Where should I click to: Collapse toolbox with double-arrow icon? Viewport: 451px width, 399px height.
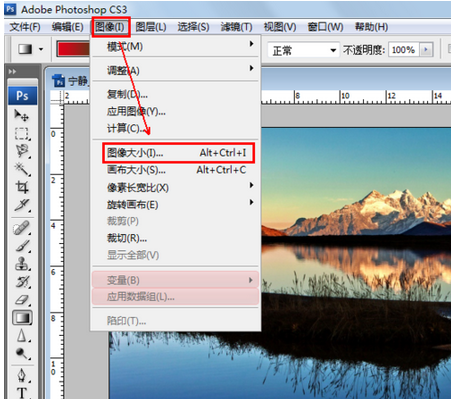click(12, 71)
